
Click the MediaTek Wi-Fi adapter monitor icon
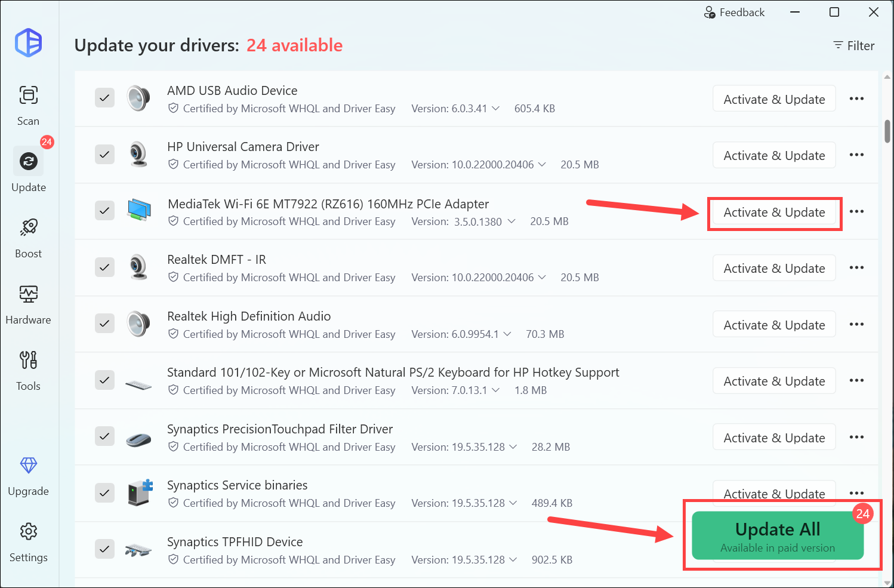(138, 210)
